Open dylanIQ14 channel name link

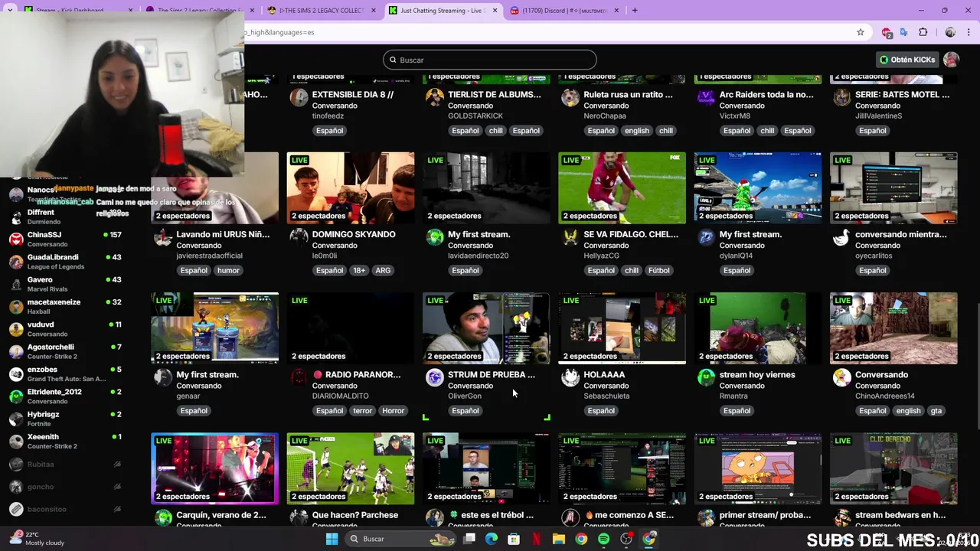click(x=736, y=256)
